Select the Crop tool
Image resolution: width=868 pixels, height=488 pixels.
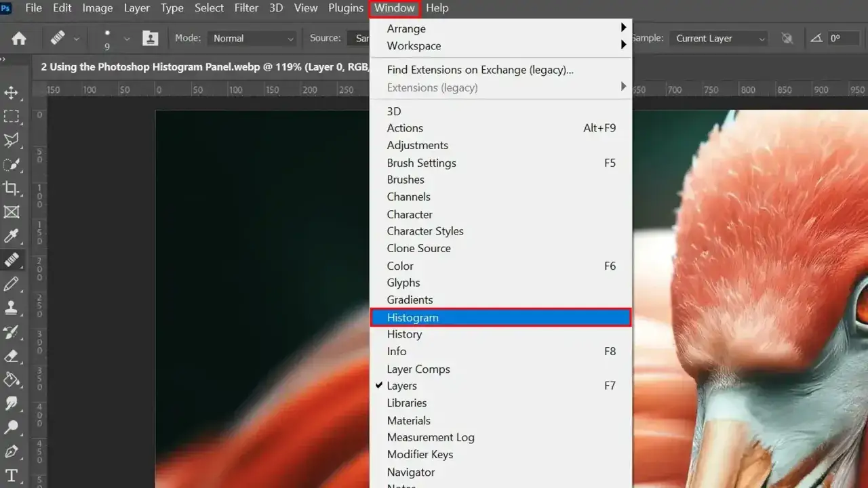tap(12, 188)
